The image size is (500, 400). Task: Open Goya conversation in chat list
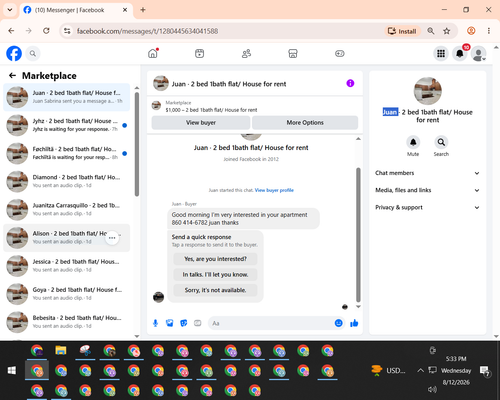(67, 294)
